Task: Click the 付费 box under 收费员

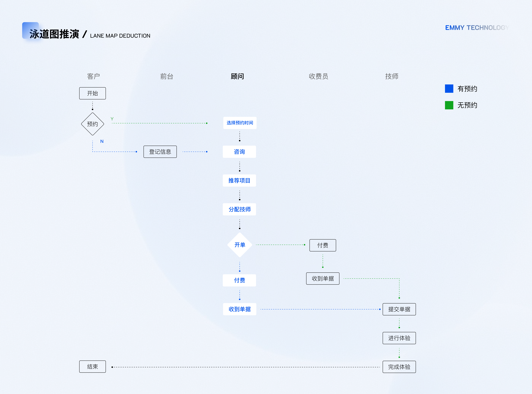Action: pyautogui.click(x=323, y=245)
